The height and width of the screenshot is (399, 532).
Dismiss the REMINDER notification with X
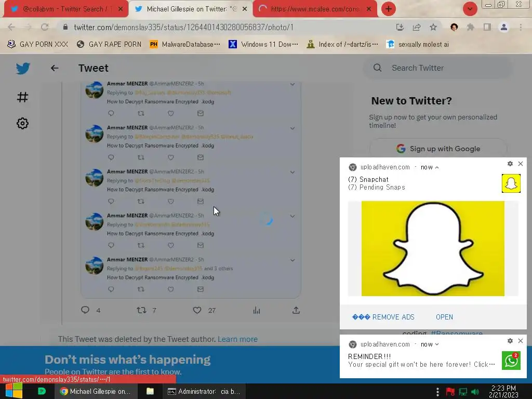tap(521, 341)
